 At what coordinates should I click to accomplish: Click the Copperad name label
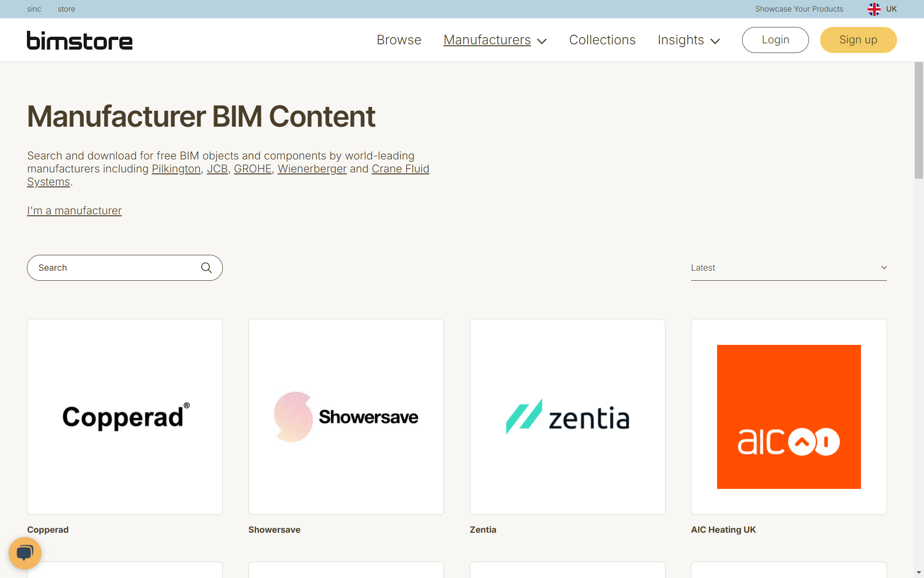pyautogui.click(x=48, y=530)
